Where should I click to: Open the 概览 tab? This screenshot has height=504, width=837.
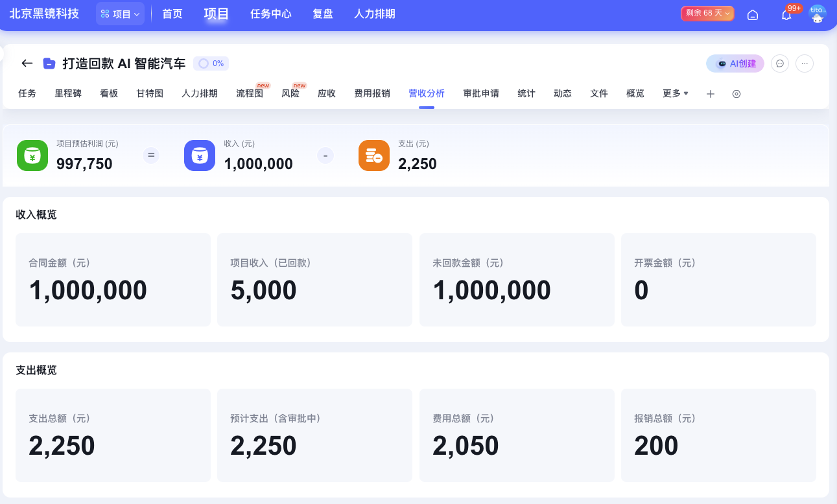coord(635,93)
